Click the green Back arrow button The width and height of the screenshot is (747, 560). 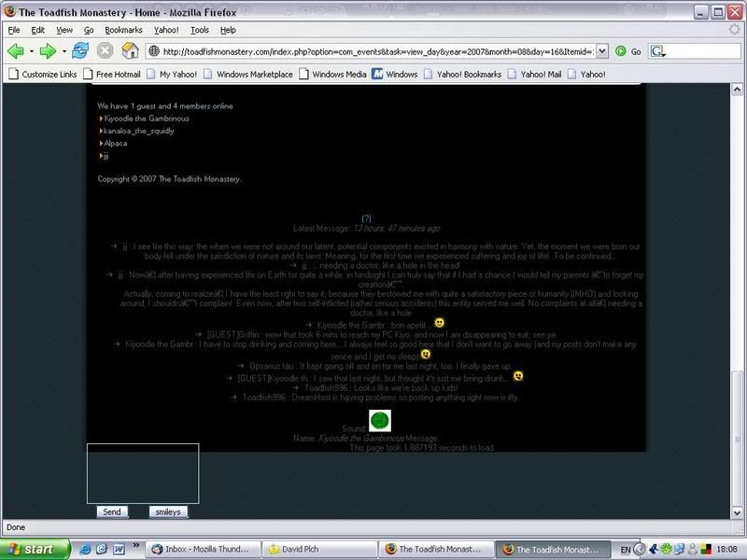pos(16,50)
